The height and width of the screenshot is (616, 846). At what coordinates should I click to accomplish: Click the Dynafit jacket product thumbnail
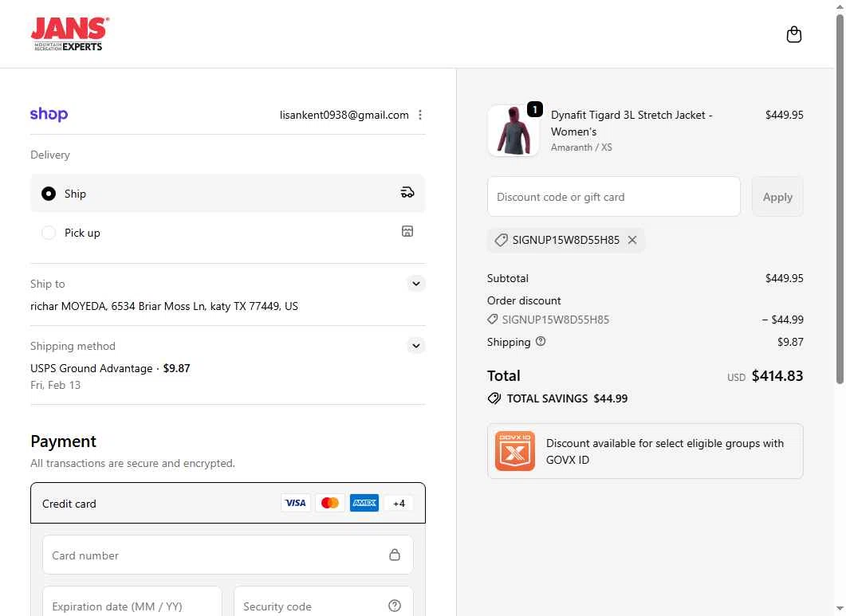(x=514, y=131)
